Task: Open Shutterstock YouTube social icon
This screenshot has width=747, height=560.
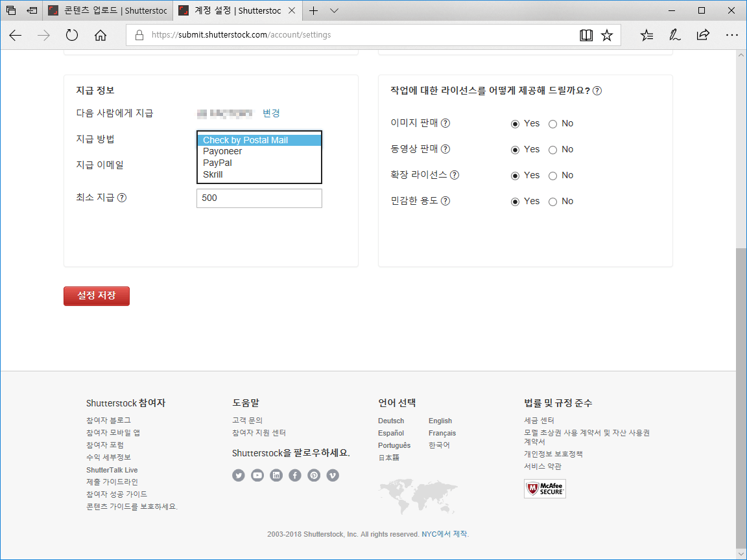Action: [x=257, y=475]
